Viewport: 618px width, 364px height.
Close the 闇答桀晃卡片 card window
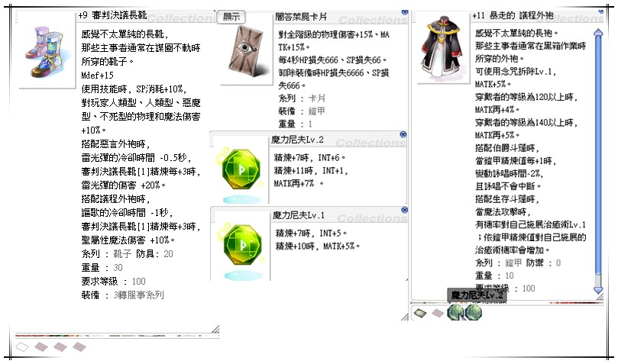[404, 14]
